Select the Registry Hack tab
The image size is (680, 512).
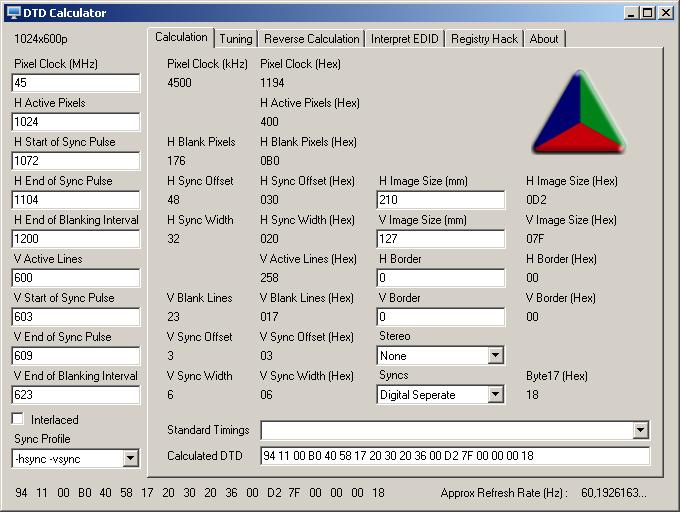click(x=484, y=39)
